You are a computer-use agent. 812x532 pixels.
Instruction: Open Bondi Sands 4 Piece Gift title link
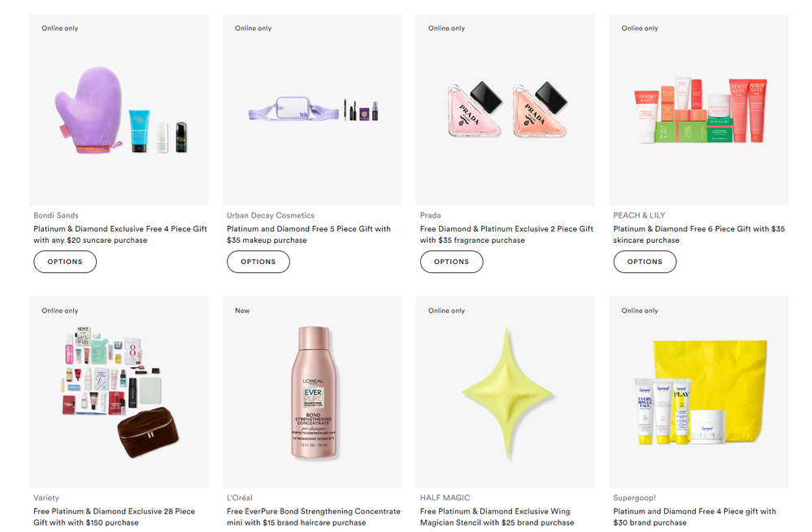(120, 235)
